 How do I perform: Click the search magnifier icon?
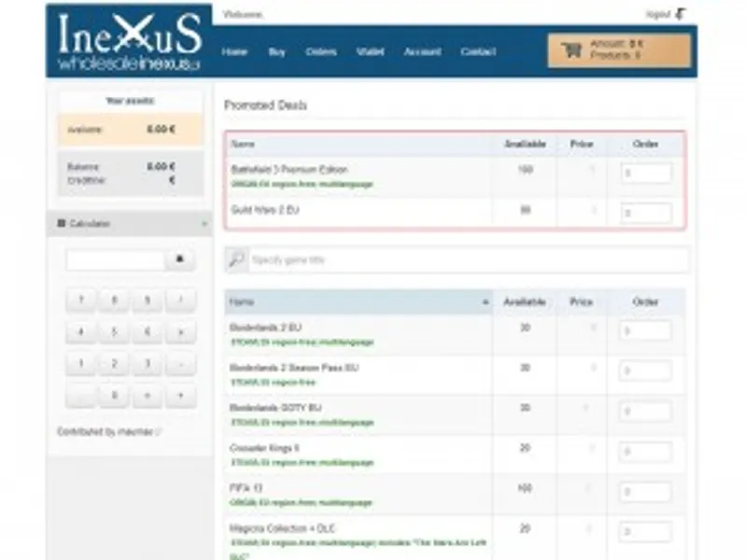pos(237,259)
